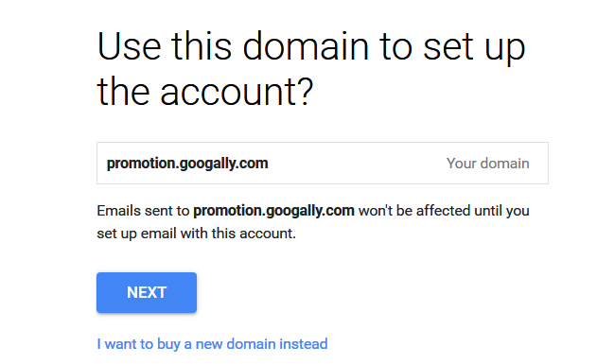Click the word 'Use' at the heading start

pos(129,47)
